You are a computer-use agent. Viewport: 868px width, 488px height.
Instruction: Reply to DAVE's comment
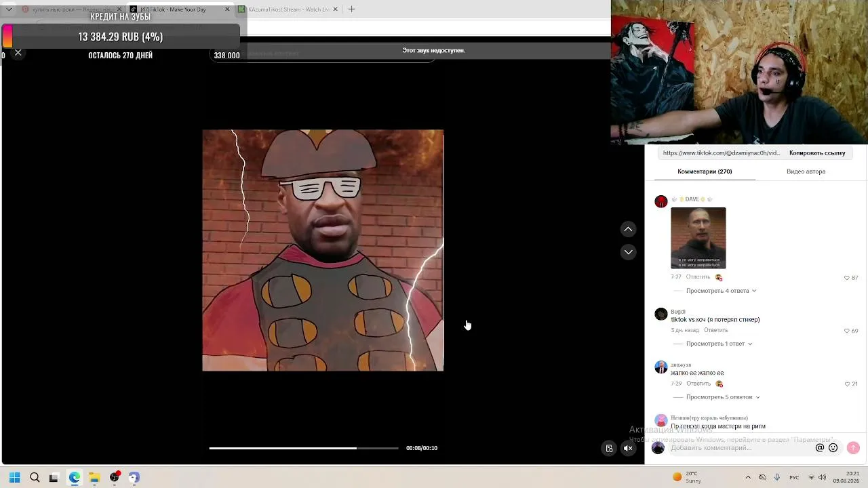[x=698, y=277]
